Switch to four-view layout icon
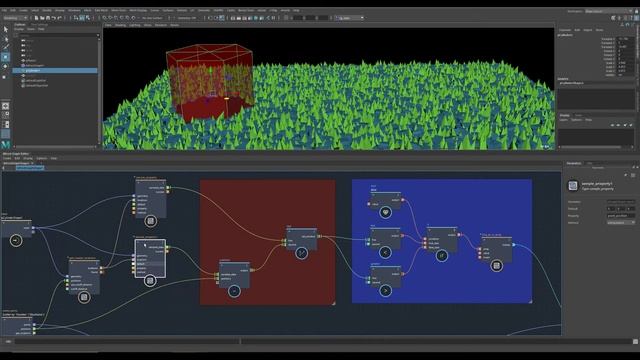The width and height of the screenshot is (640, 360). click(x=6, y=116)
